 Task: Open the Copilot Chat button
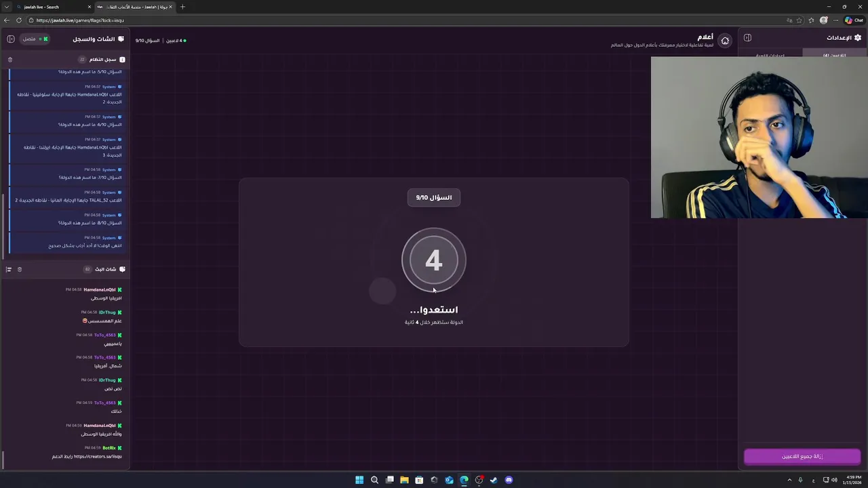click(x=854, y=20)
